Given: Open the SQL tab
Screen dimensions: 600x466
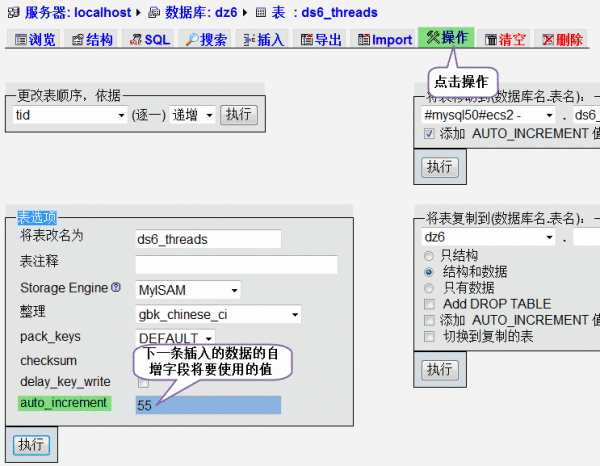Looking at the screenshot, I should [x=148, y=39].
